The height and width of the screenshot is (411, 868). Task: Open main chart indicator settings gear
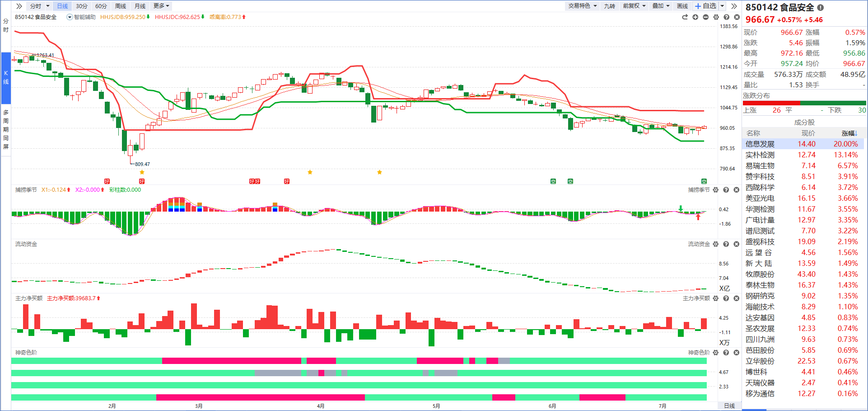(716, 17)
